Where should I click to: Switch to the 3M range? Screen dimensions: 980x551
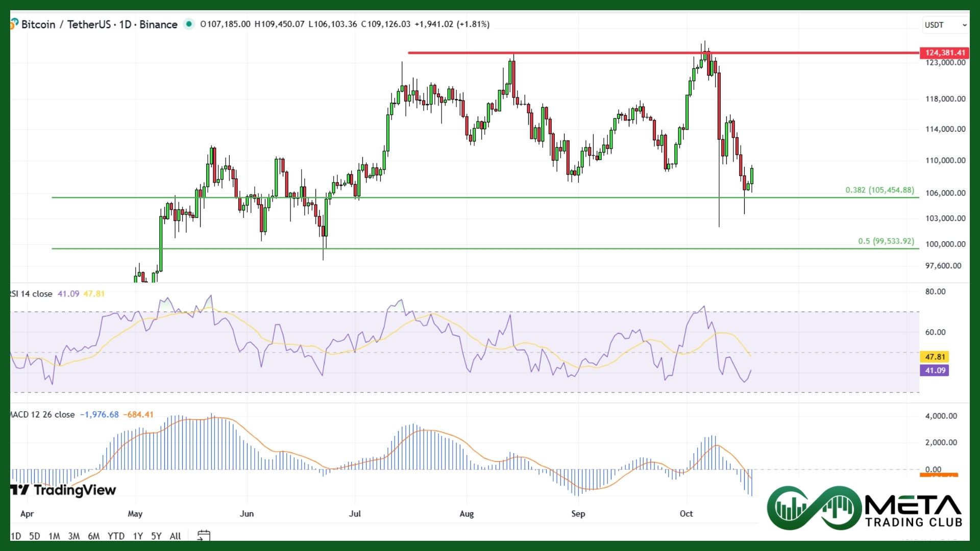[74, 536]
